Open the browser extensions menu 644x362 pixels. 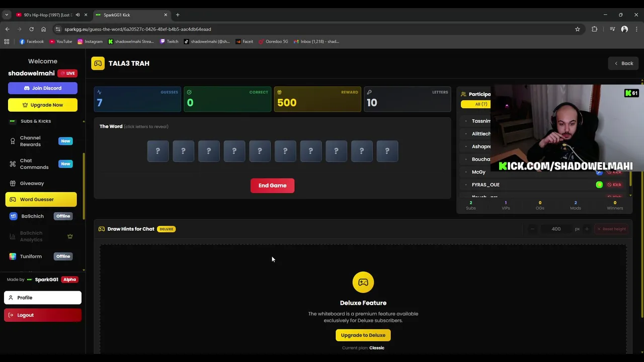click(x=595, y=29)
